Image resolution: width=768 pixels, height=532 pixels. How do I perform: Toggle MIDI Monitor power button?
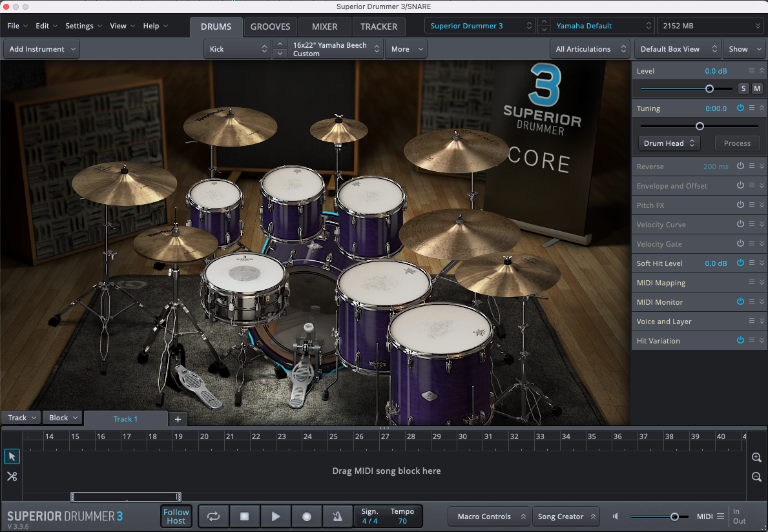740,302
